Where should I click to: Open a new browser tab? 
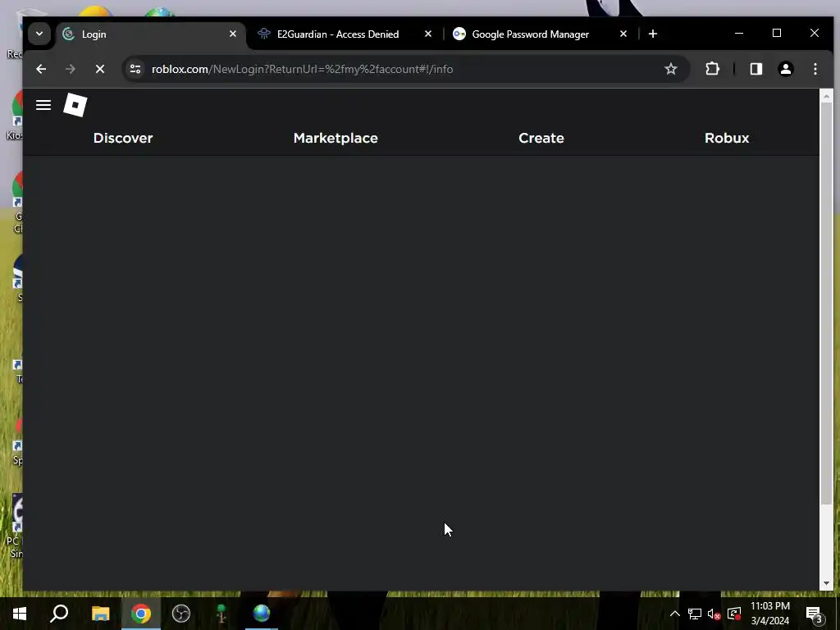[652, 34]
